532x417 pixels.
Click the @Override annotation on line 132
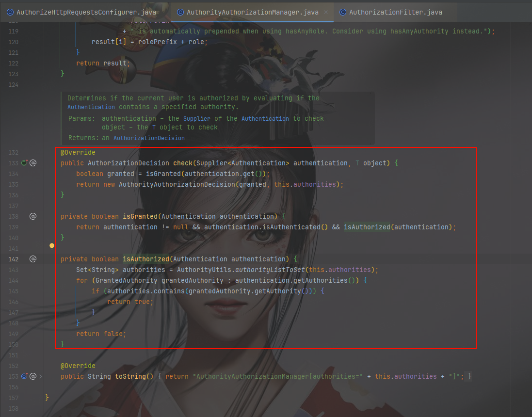pos(78,152)
